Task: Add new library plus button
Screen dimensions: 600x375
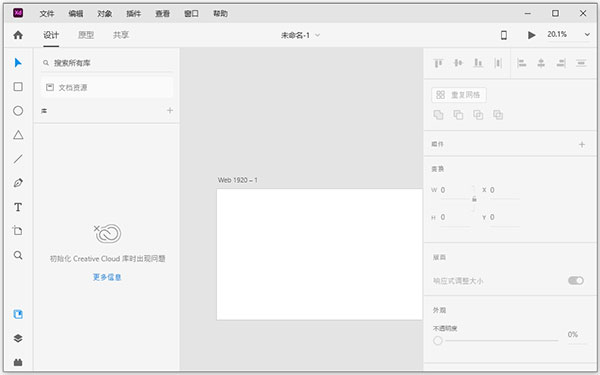Action: [170, 111]
